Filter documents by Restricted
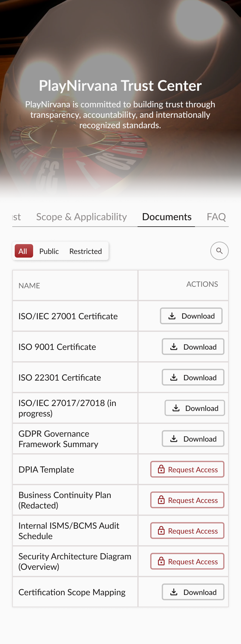This screenshot has height=644, width=241. (x=86, y=251)
